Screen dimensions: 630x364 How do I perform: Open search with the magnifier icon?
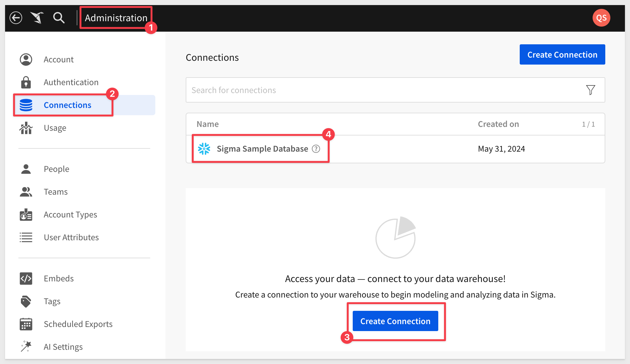point(59,18)
